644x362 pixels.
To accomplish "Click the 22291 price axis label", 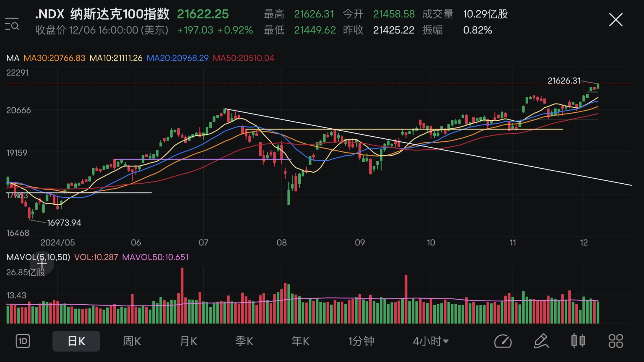I will 17,73.
